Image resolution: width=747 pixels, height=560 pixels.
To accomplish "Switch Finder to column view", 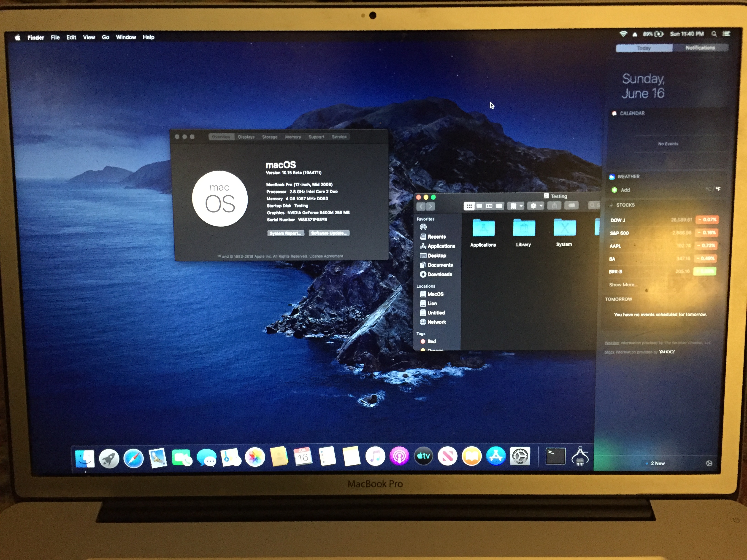I will coord(489,206).
